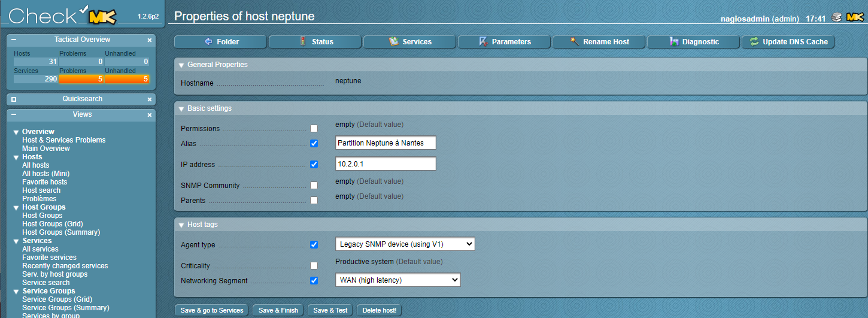Close the Views snapin
868x318 pixels.
tap(150, 115)
